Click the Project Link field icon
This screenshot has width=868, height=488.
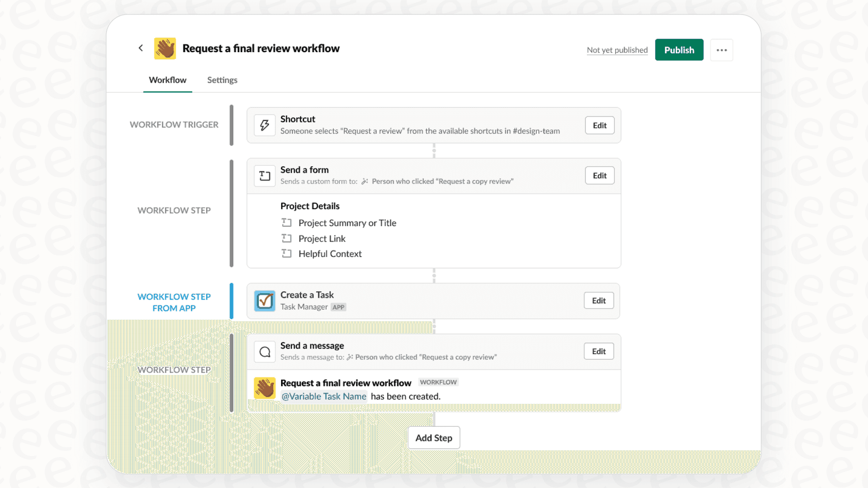point(287,238)
